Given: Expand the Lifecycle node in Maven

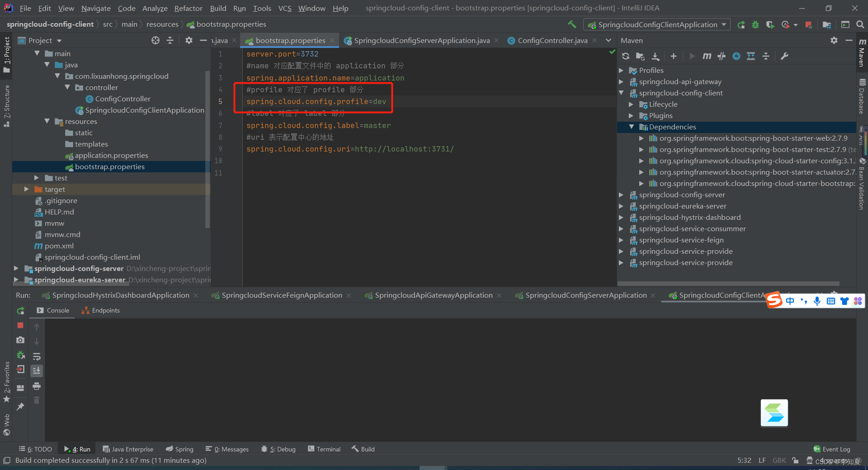Looking at the screenshot, I should [631, 104].
